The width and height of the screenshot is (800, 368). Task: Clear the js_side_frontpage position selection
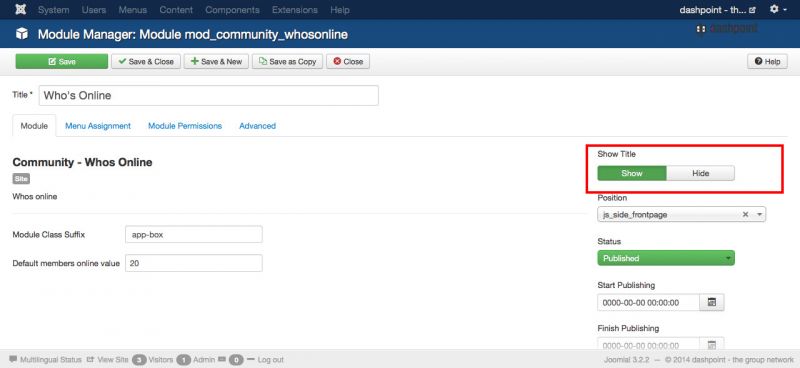[x=745, y=215]
